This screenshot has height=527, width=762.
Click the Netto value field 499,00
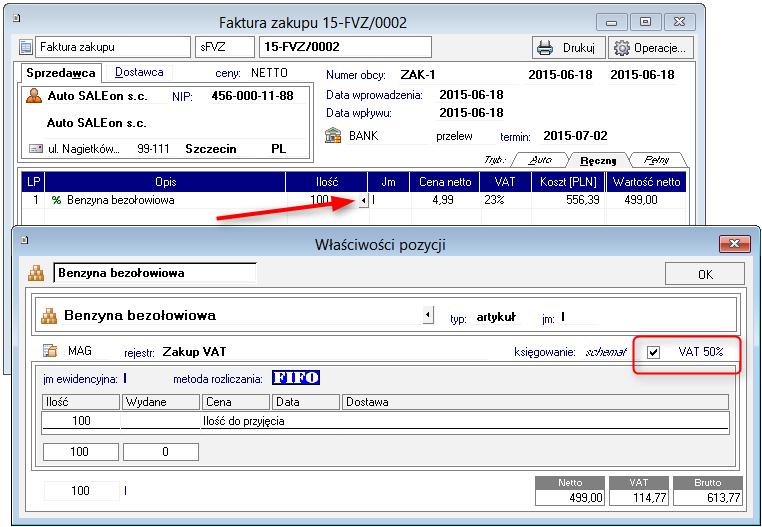[570, 498]
